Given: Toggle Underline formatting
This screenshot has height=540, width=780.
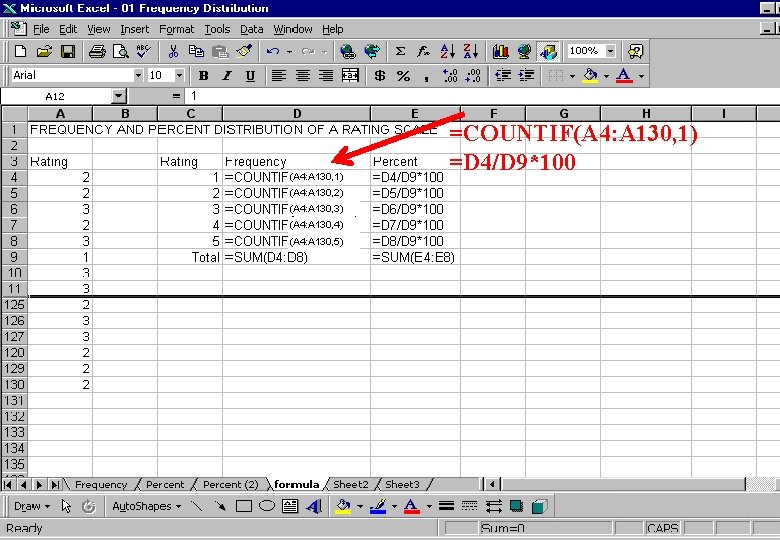Looking at the screenshot, I should point(250,76).
